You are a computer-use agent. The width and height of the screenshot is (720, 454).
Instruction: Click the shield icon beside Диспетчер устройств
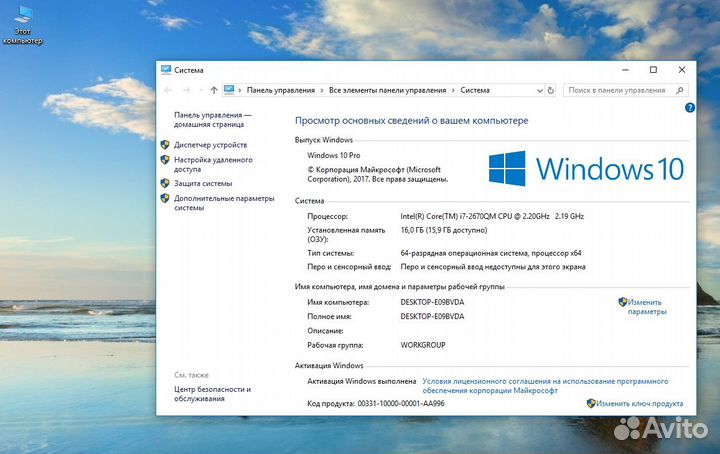(x=165, y=145)
